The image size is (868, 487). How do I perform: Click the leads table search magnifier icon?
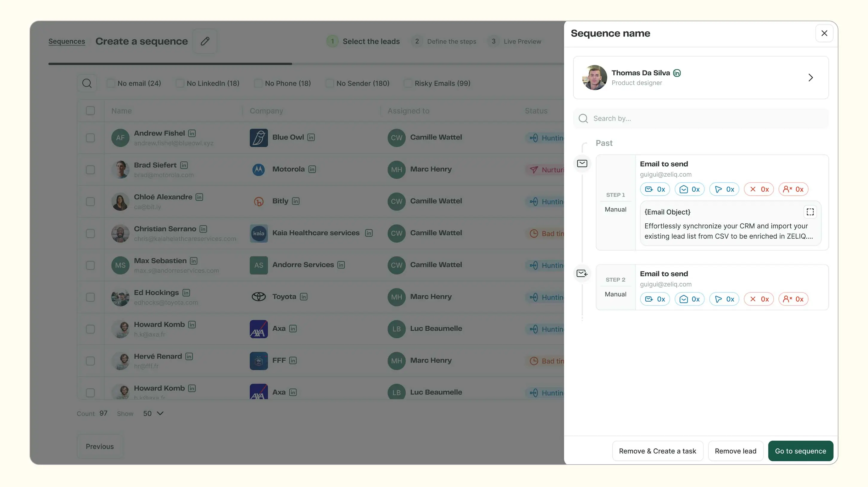[87, 83]
